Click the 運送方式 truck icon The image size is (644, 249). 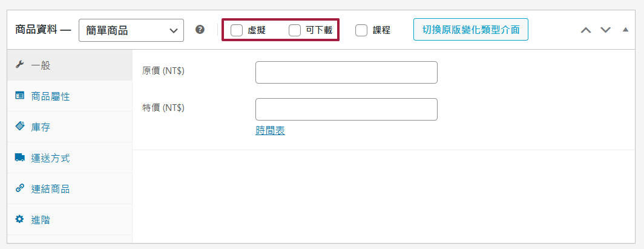(19, 158)
